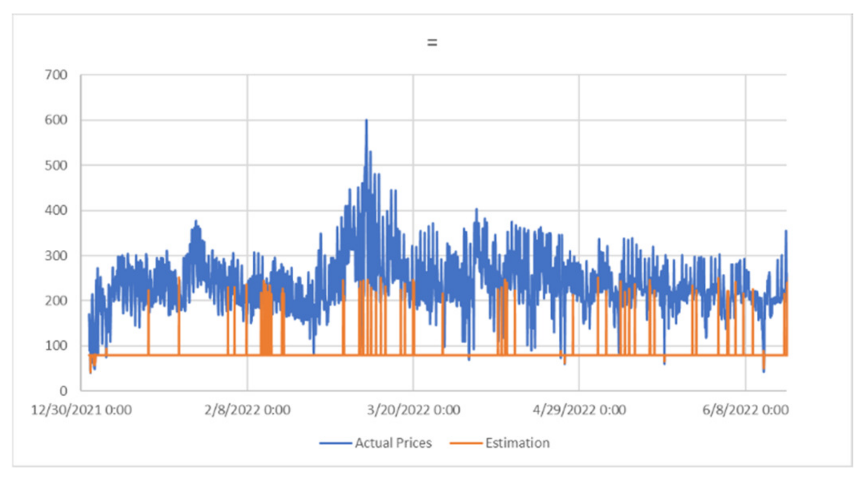Click the 0 y-axis label
This screenshot has height=481, width=868.
tap(63, 391)
